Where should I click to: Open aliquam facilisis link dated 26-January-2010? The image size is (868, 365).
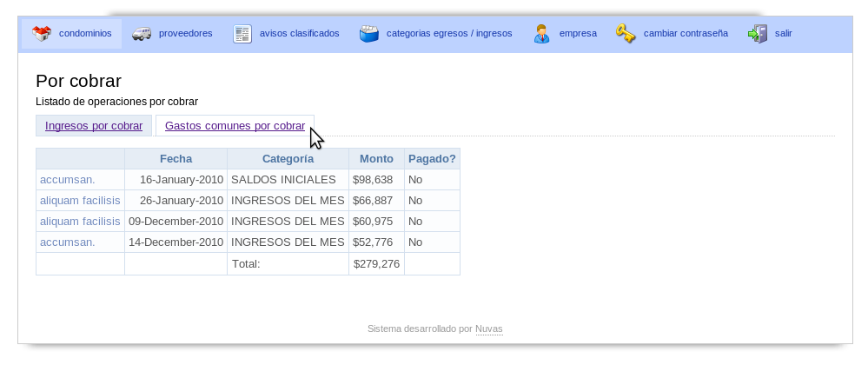(80, 201)
